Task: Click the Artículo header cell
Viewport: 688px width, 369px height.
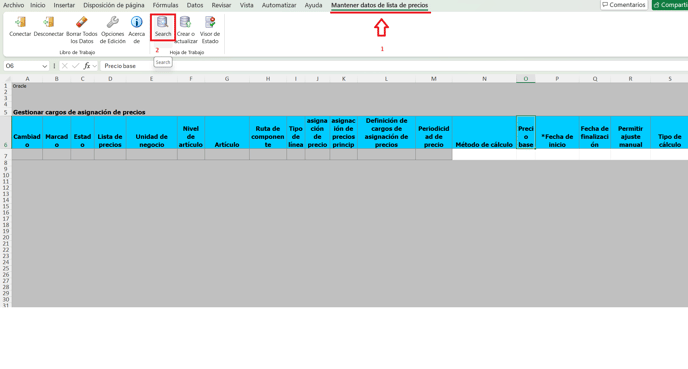Action: coord(227,133)
